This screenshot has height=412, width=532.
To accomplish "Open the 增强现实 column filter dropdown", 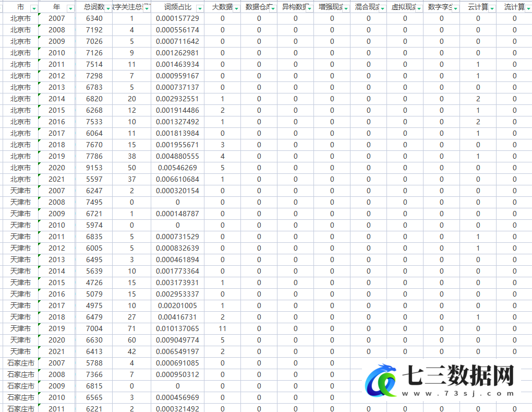I will (346, 8).
